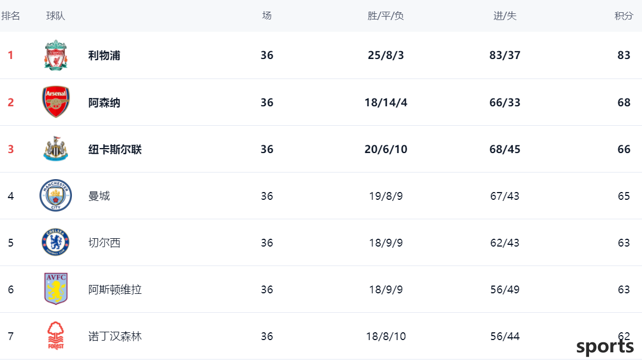
Task: Open team link 利物浦
Action: pyautogui.click(x=104, y=55)
